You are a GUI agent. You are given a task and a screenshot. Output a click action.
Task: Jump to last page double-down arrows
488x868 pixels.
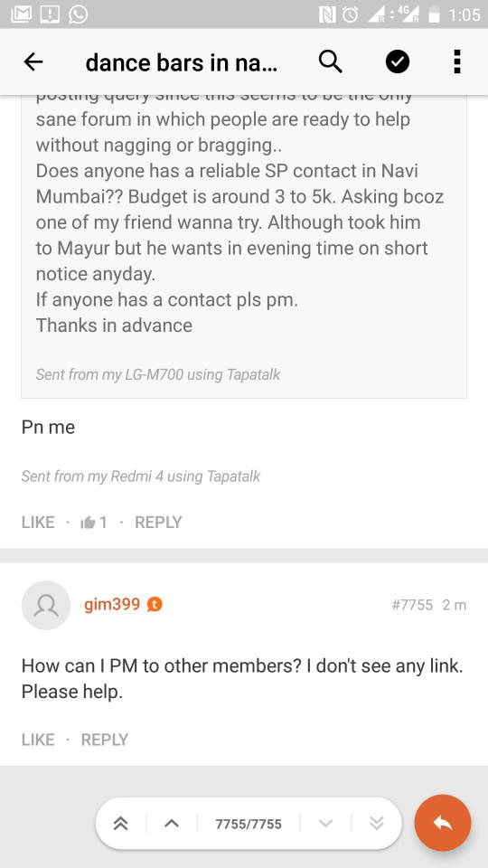376,823
